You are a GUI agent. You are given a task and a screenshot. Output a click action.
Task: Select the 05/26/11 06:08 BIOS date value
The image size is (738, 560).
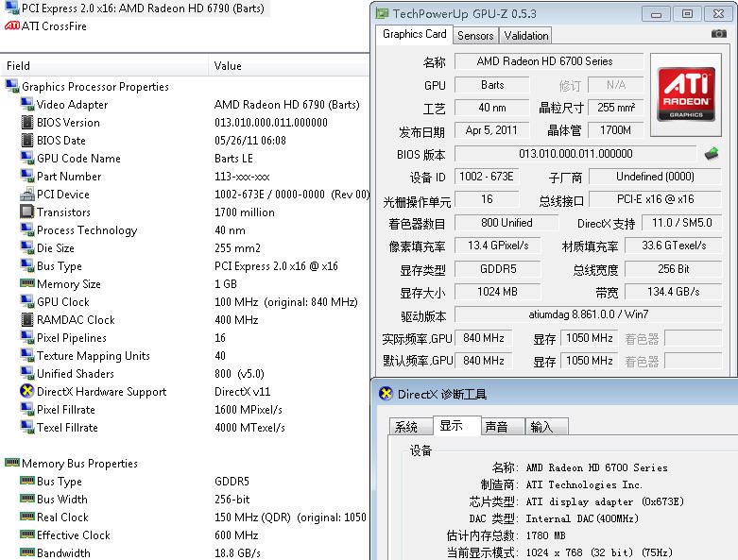(249, 141)
